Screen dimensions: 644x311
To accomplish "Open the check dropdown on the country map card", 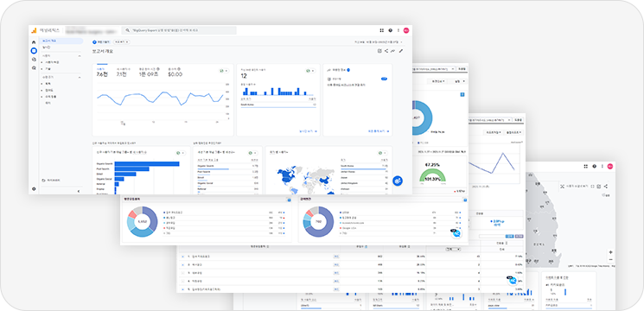I will pos(382,153).
